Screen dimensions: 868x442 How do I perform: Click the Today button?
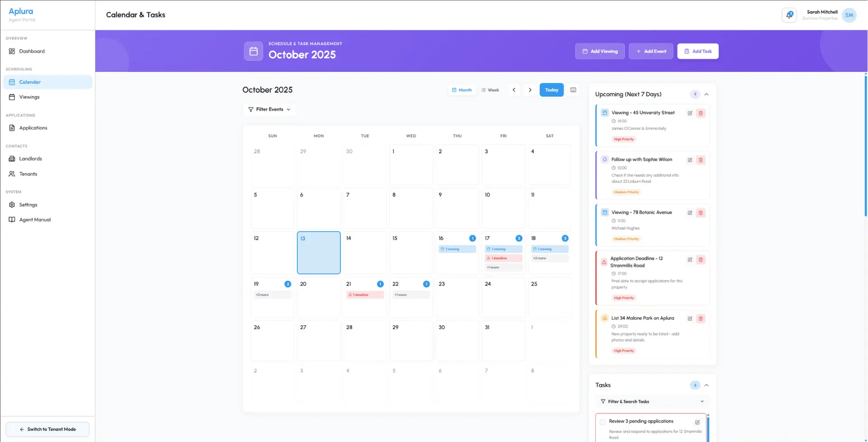(x=551, y=90)
